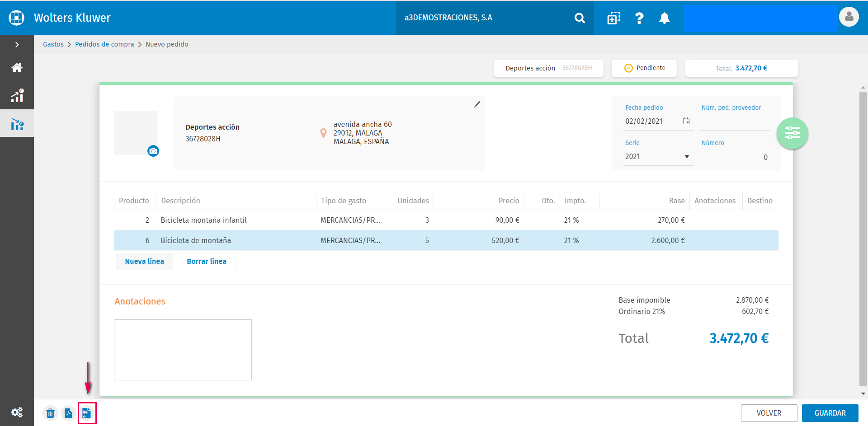
Task: Go to Pedidos de compra breadcrumb
Action: [104, 44]
